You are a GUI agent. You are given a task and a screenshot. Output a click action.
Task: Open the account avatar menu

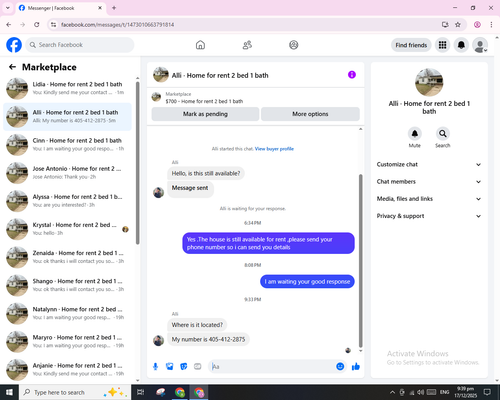point(480,45)
